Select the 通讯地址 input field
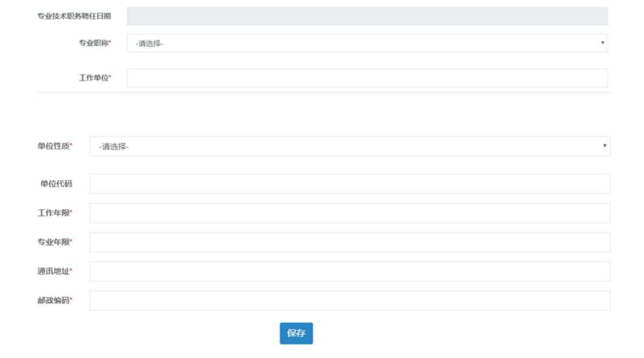Viewport: 644px width, 358px height. 349,271
